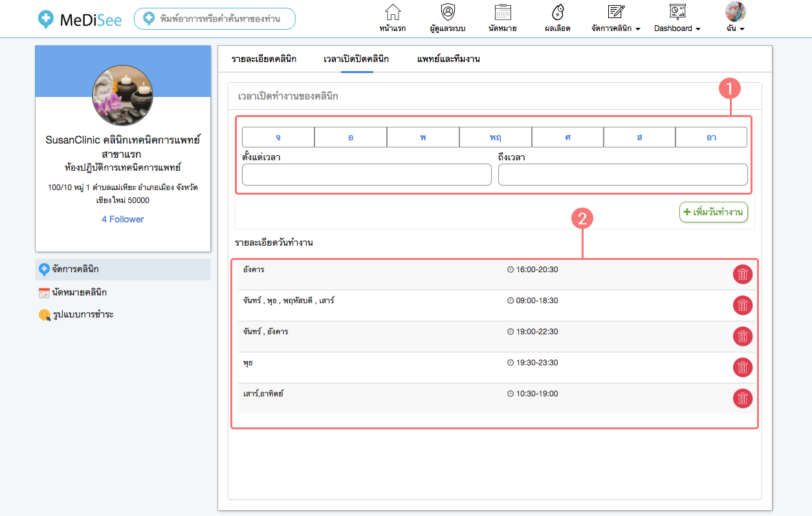Toggle the พฤ (Thursday) day button
Image resolution: width=812 pixels, height=516 pixels.
click(496, 137)
